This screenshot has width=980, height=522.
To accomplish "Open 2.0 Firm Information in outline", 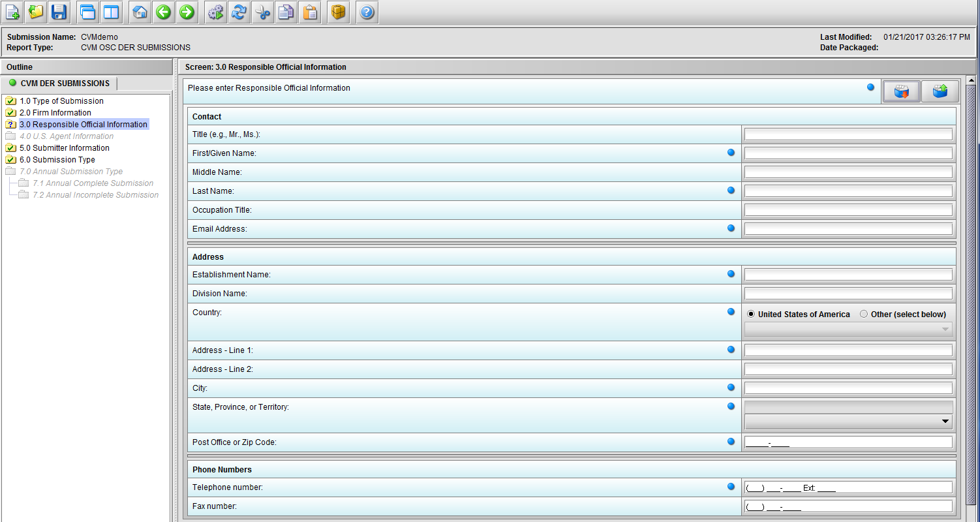I will point(55,112).
